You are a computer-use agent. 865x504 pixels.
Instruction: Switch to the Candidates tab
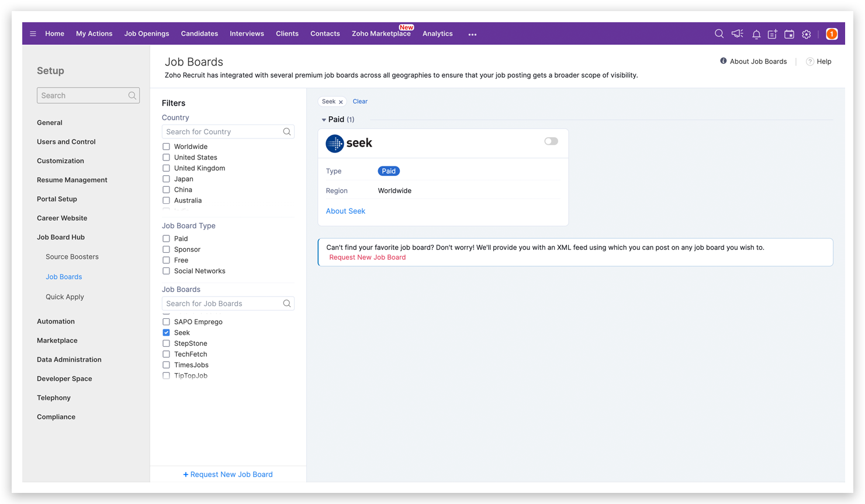click(199, 34)
